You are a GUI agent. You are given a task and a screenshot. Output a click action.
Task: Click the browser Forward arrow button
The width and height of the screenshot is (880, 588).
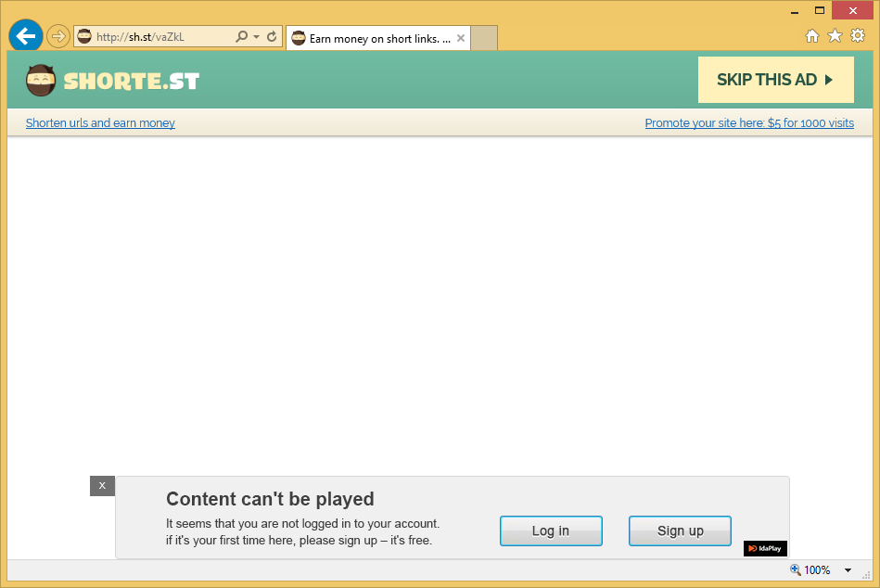point(57,37)
